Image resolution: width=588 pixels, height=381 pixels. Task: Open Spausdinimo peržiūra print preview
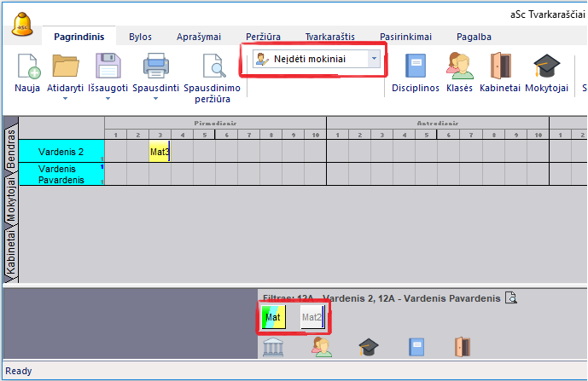point(210,68)
